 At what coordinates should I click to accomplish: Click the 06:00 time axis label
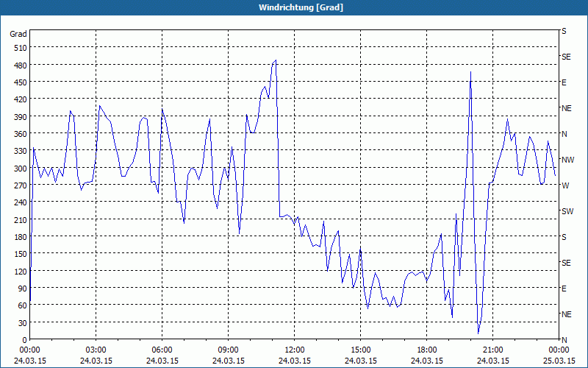click(162, 350)
